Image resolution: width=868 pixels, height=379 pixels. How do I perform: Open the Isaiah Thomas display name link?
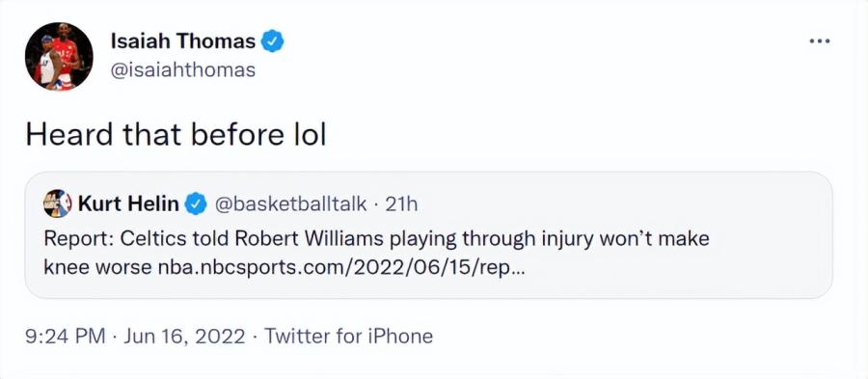click(x=183, y=41)
